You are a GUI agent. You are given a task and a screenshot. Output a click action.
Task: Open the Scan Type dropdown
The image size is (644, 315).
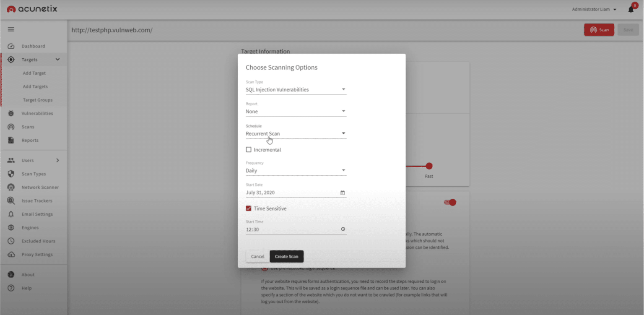296,89
